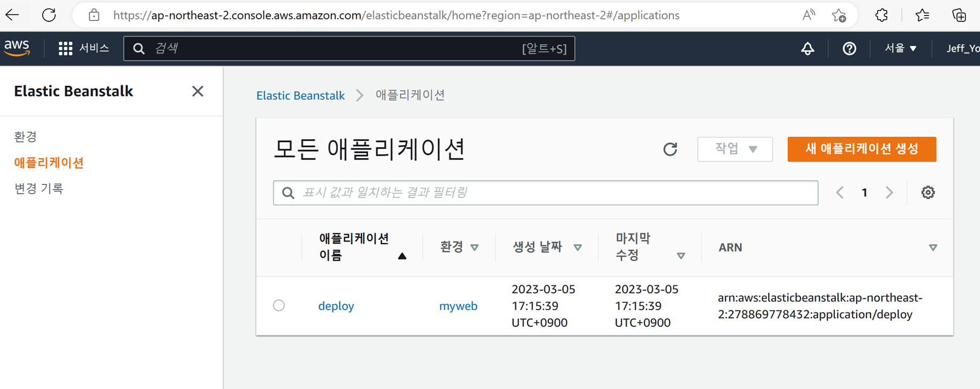Image resolution: width=980 pixels, height=389 pixels.
Task: Click 새 애플리케이션 생성 button
Action: point(862,149)
